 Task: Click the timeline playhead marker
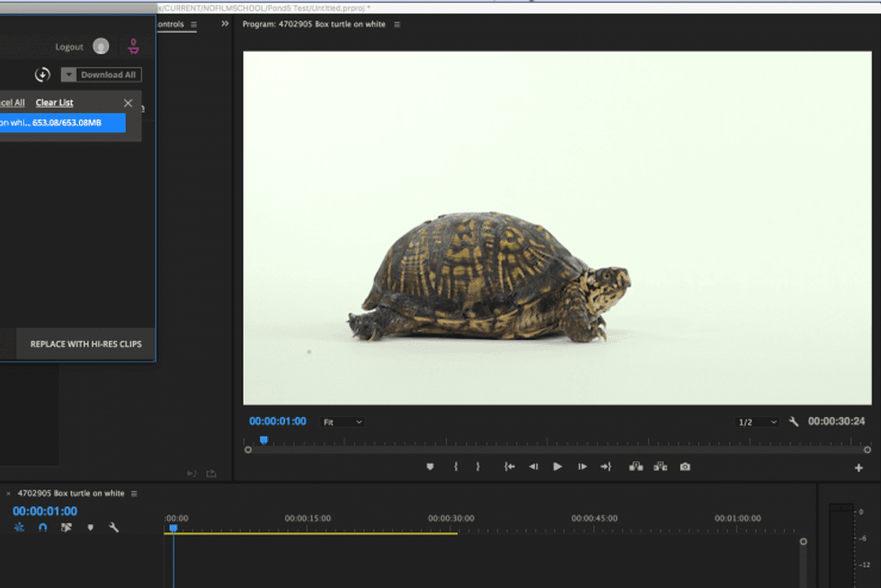point(174,528)
